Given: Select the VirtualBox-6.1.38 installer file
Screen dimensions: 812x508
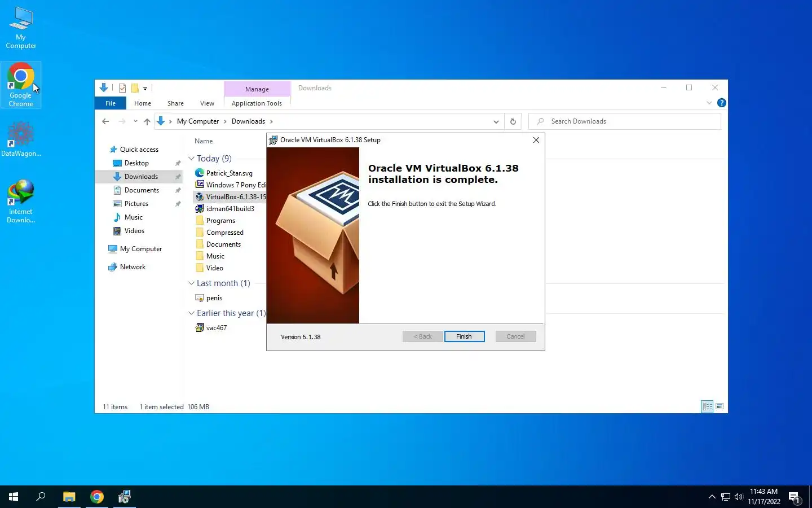Looking at the screenshot, I should coord(230,197).
